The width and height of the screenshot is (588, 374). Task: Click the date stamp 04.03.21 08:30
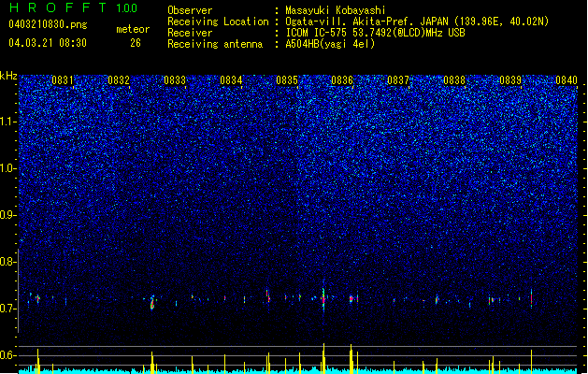(48, 43)
